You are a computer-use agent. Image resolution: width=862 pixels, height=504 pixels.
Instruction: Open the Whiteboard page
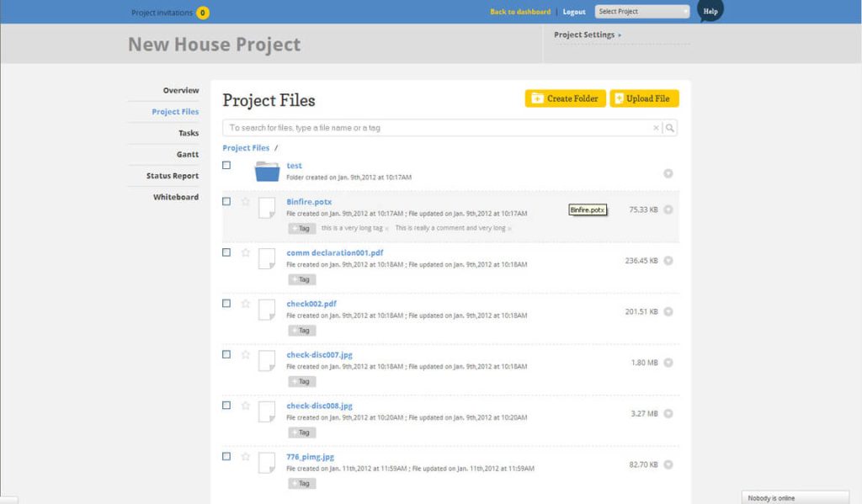click(176, 197)
